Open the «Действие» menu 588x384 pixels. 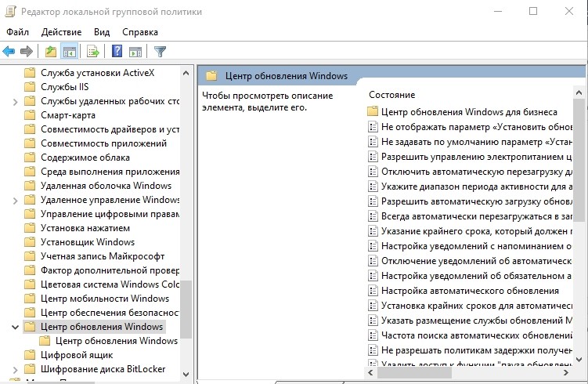click(61, 32)
